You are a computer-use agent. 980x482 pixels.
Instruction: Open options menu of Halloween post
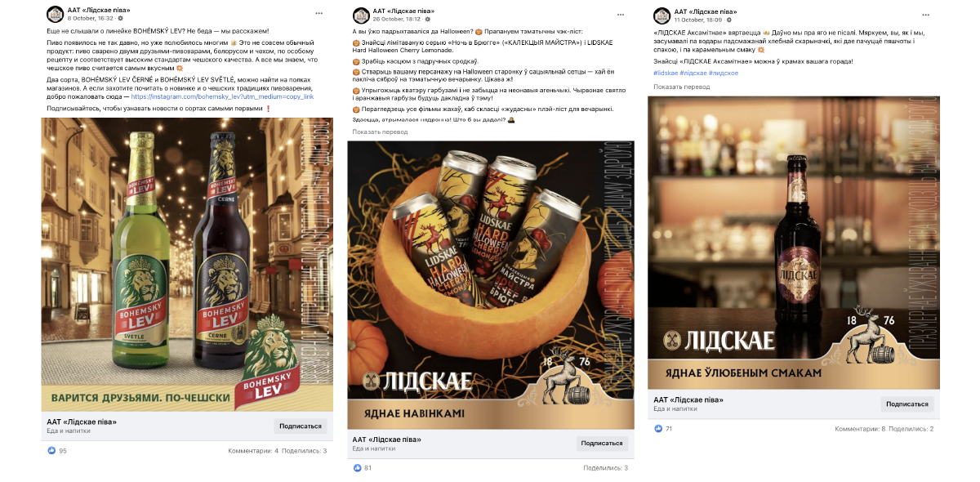[622, 15]
